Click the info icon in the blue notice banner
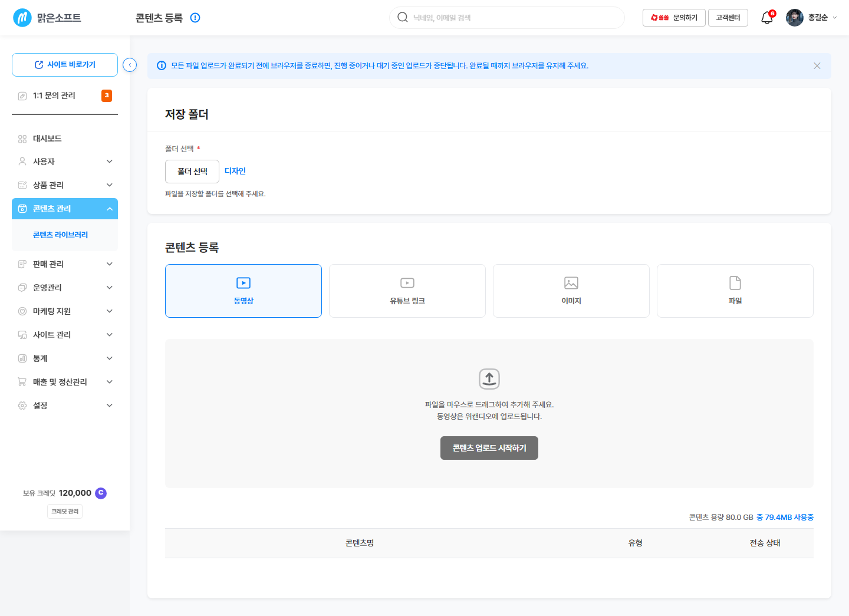This screenshot has height=616, width=849. point(162,65)
